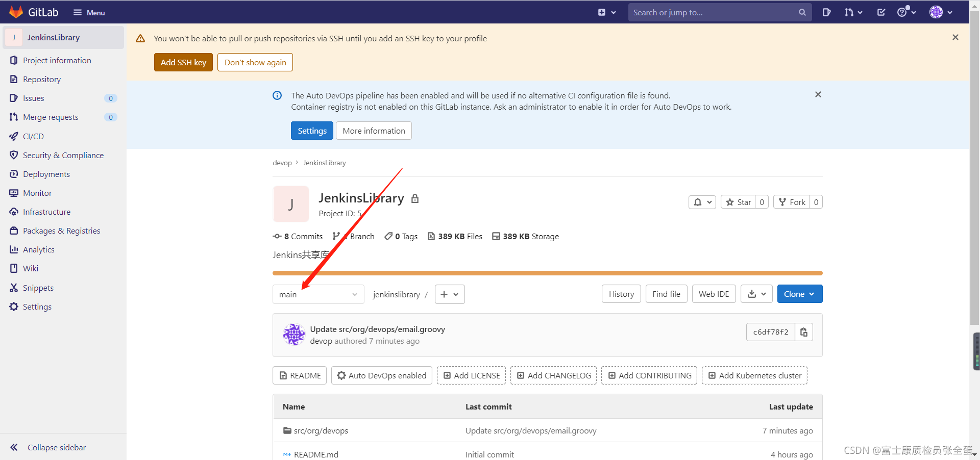Image resolution: width=980 pixels, height=460 pixels.
Task: Click the Find file button
Action: pos(666,294)
